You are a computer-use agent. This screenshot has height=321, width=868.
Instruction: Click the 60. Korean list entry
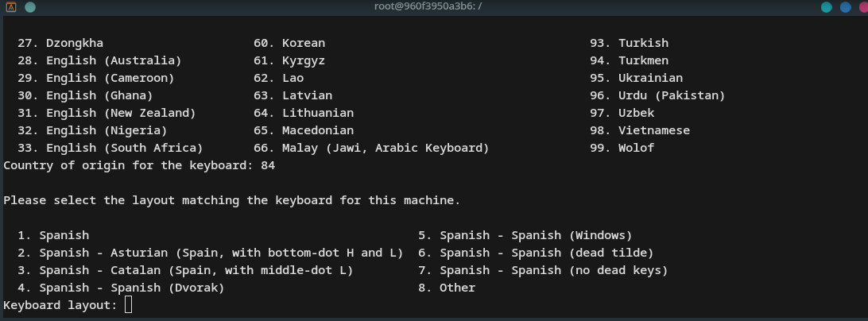coord(289,43)
